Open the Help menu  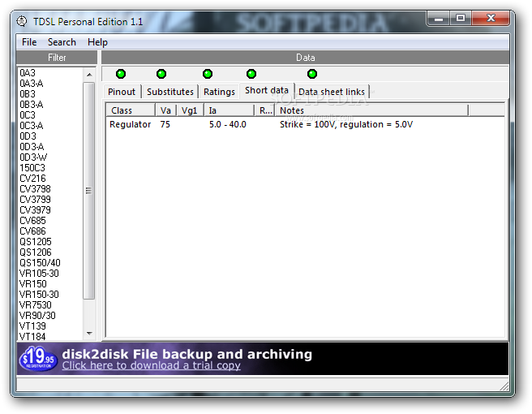97,42
